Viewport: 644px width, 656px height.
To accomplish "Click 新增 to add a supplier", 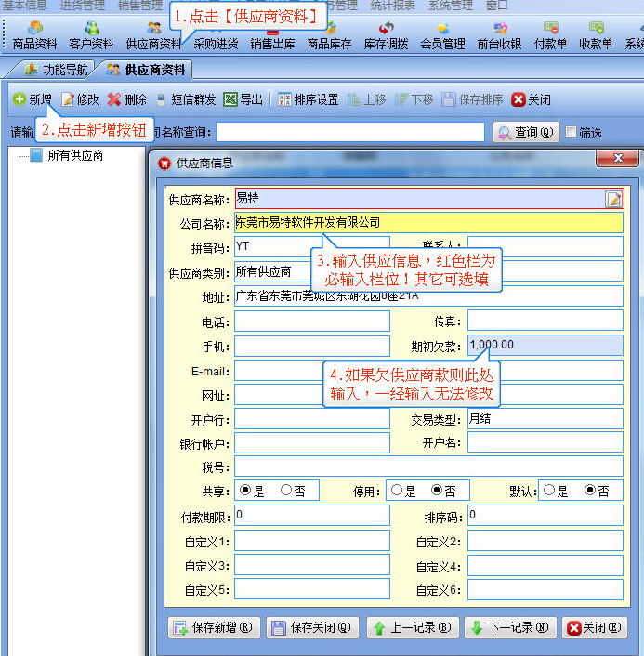I will (33, 99).
